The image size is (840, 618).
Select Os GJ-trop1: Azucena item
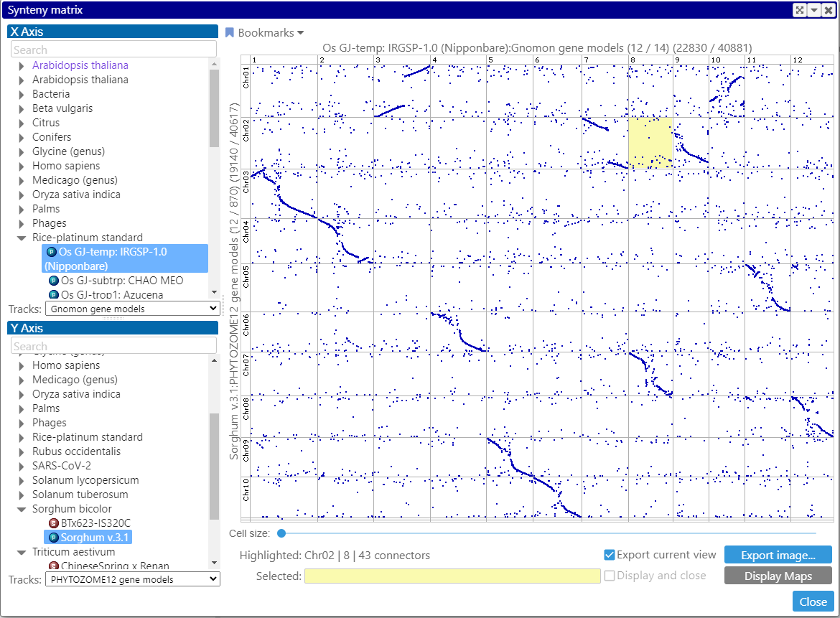click(112, 294)
